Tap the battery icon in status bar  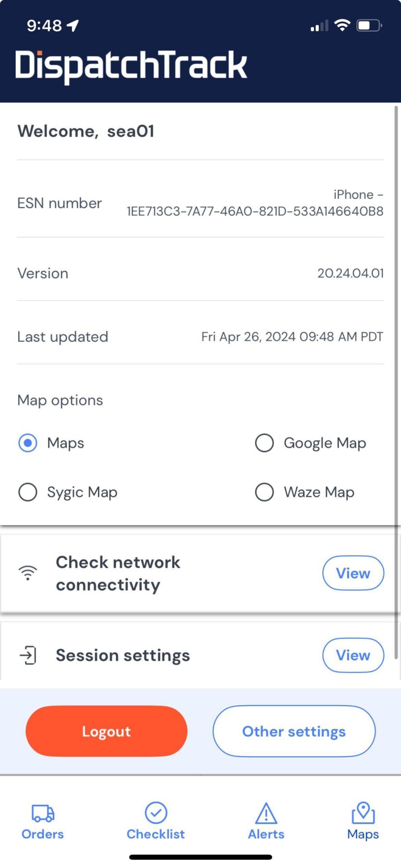pyautogui.click(x=369, y=25)
